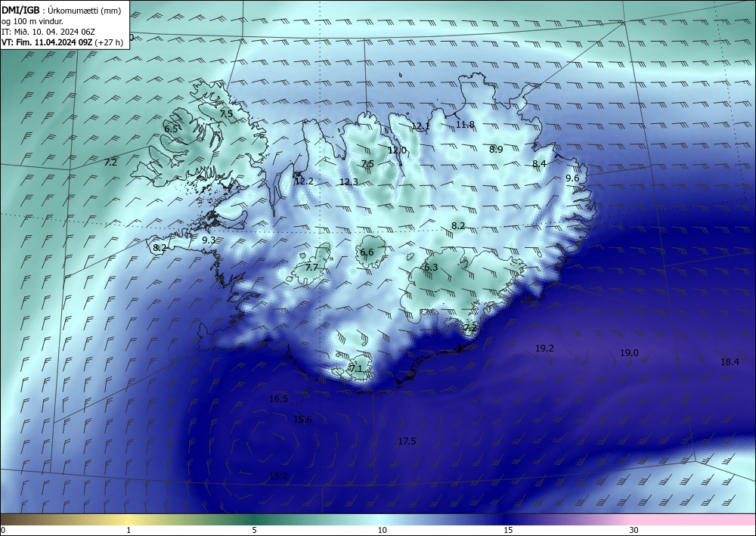The height and width of the screenshot is (536, 756).
Task: Select the 12.1 map value
Action: pos(420,126)
